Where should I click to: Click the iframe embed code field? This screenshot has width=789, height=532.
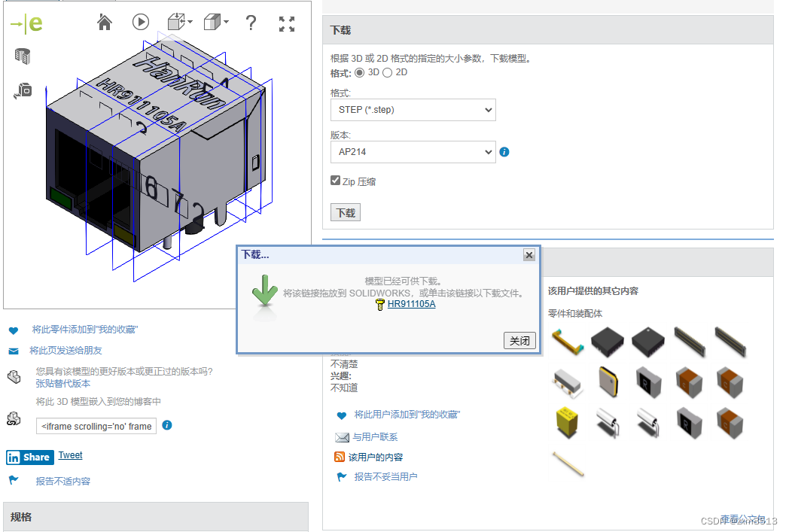pyautogui.click(x=96, y=426)
